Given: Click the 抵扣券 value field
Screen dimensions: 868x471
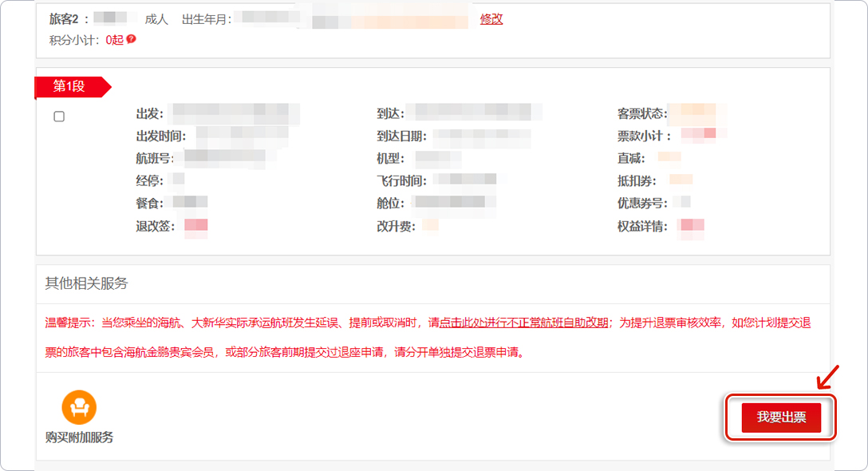Looking at the screenshot, I should (681, 180).
